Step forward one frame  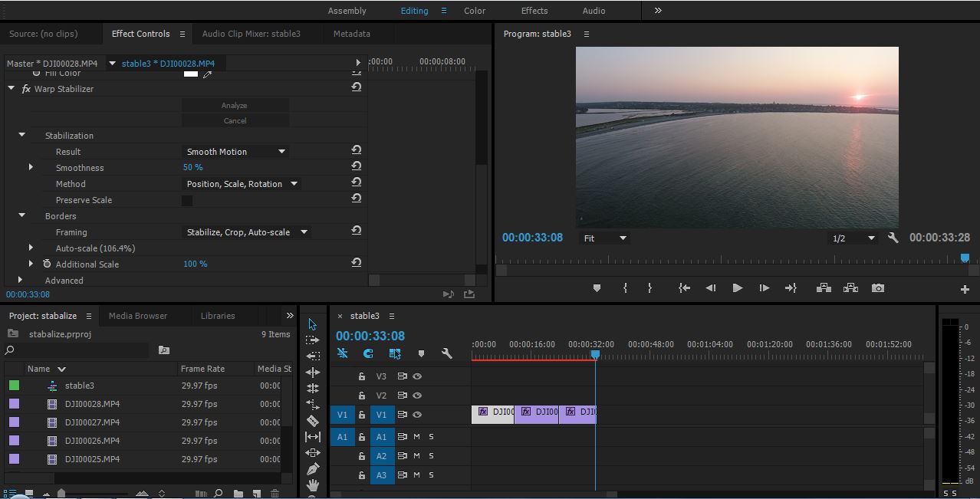(x=764, y=288)
